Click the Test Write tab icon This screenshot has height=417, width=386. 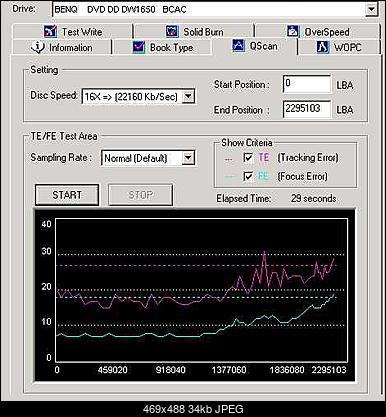50,31
